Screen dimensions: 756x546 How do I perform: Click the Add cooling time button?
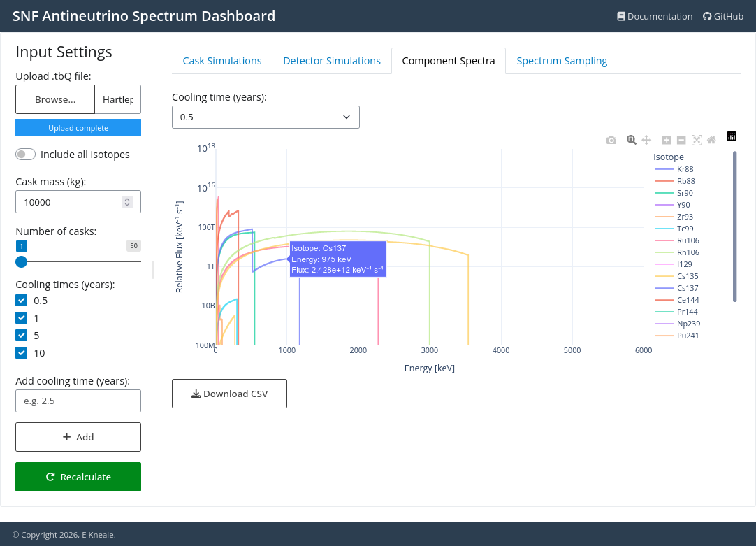(x=78, y=437)
